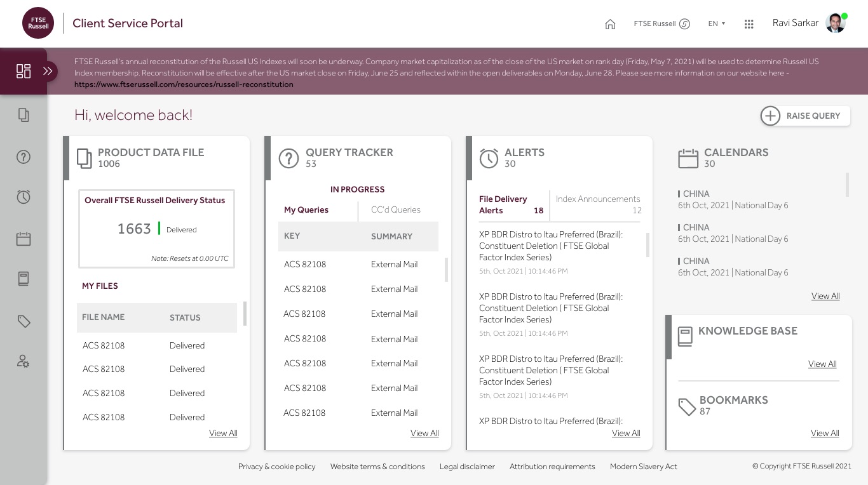868x485 pixels.
Task: Open alerts clock sidebar icon
Action: [24, 197]
